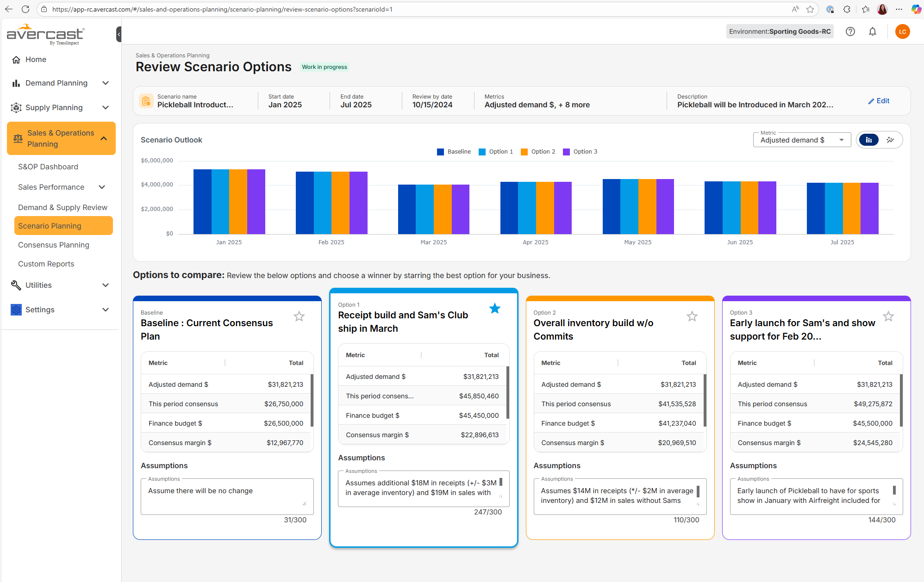Image resolution: width=924 pixels, height=582 pixels.
Task: Unstar Option 1 Receipt build scenario
Action: (494, 308)
